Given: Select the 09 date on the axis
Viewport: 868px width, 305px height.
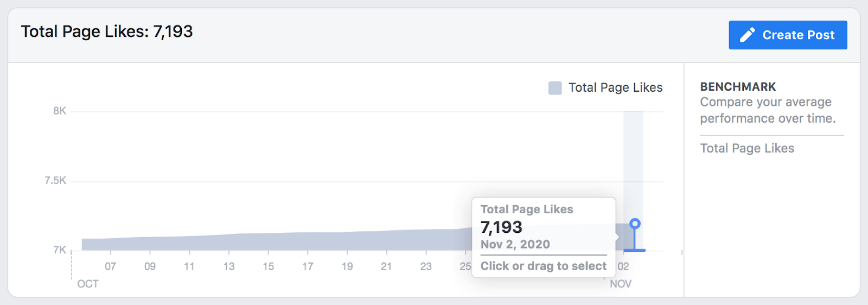Looking at the screenshot, I should [150, 266].
